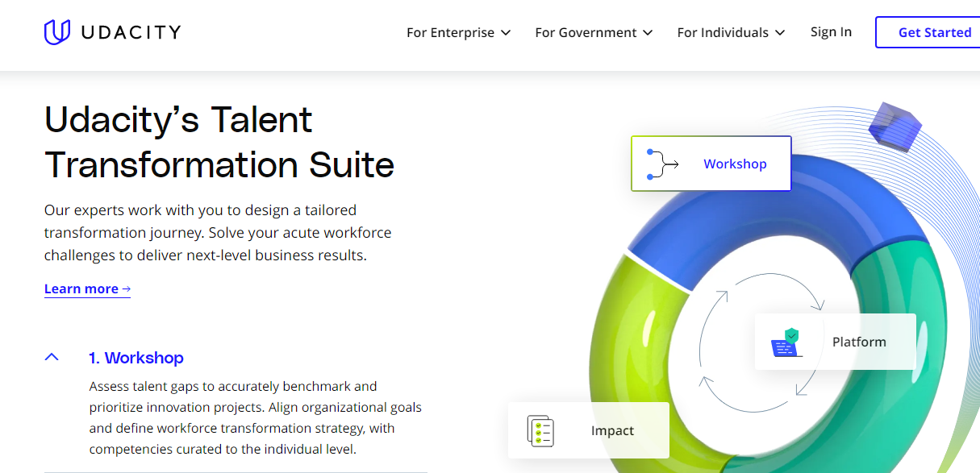Click the UDACITY wordmark text
Image resolution: width=980 pixels, height=473 pixels.
point(131,32)
